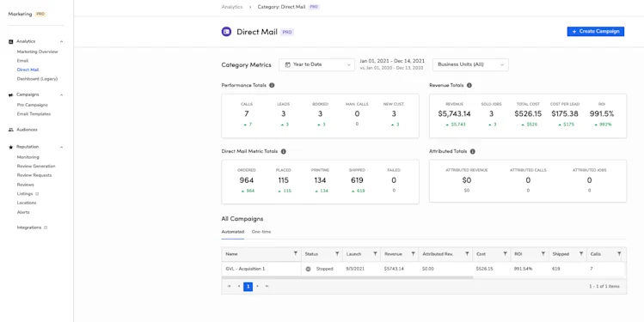Open Email Templates in sidebar
This screenshot has width=644, height=322.
pyautogui.click(x=34, y=114)
